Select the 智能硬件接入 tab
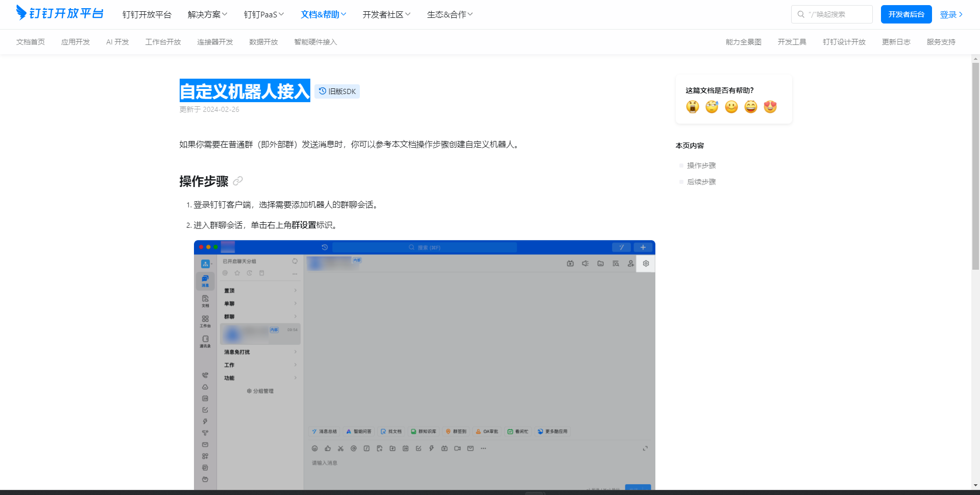Screen dimensions: 980x495 [316, 42]
